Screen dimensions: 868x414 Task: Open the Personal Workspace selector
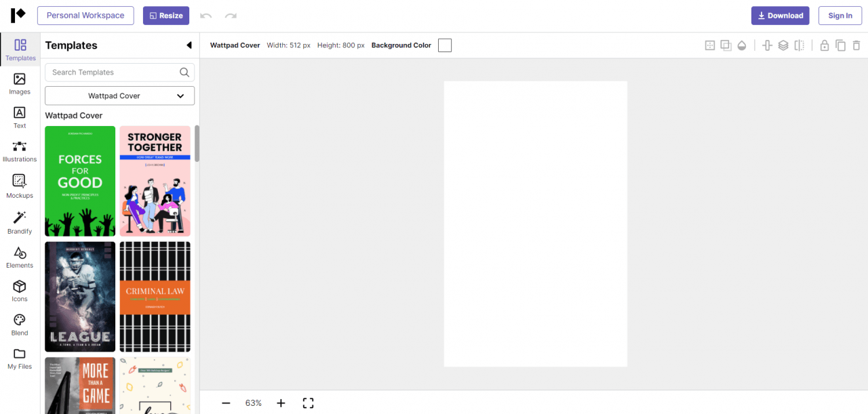tap(85, 16)
